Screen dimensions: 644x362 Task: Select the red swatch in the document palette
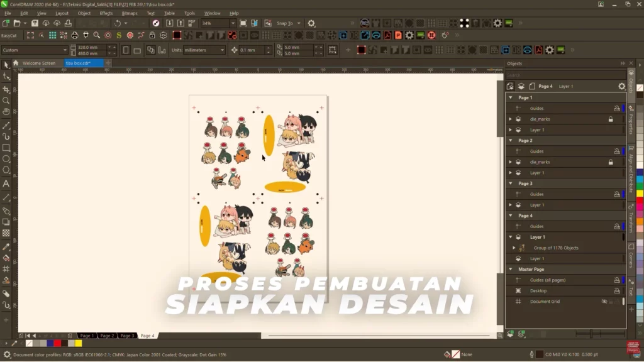(x=57, y=343)
